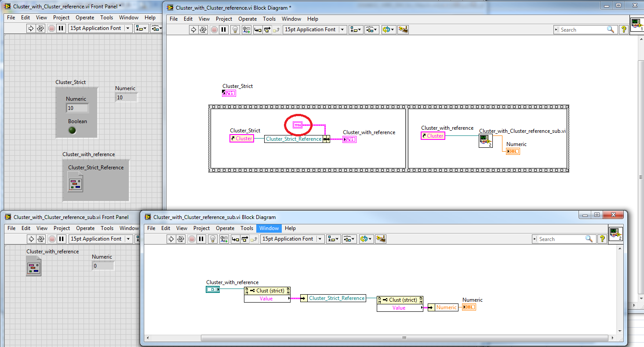The width and height of the screenshot is (644, 347).
Task: Toggle Pause in the main Front Panel toolbar
Action: coord(61,28)
